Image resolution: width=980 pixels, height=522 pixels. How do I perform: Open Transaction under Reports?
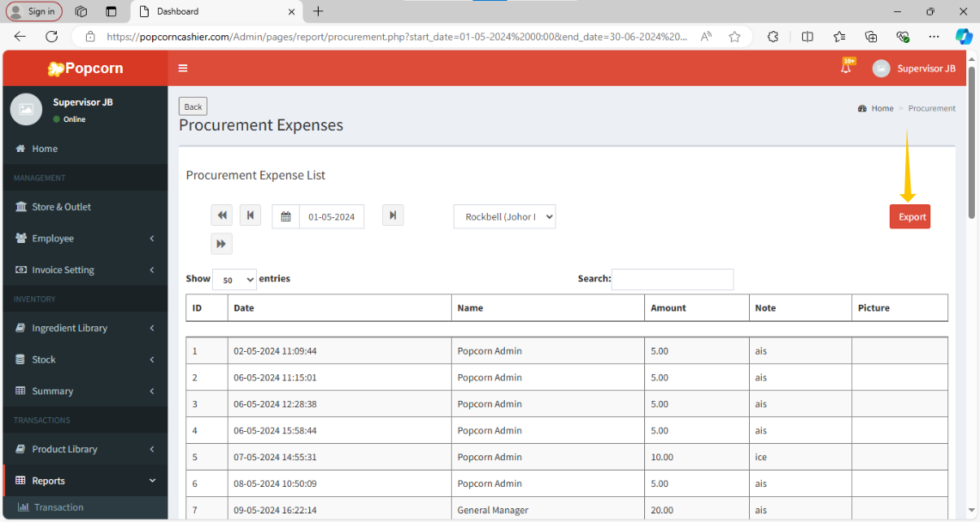click(x=85, y=507)
